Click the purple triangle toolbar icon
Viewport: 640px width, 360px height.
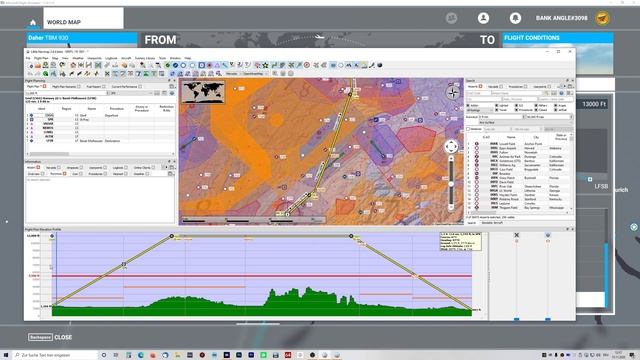tap(217, 65)
